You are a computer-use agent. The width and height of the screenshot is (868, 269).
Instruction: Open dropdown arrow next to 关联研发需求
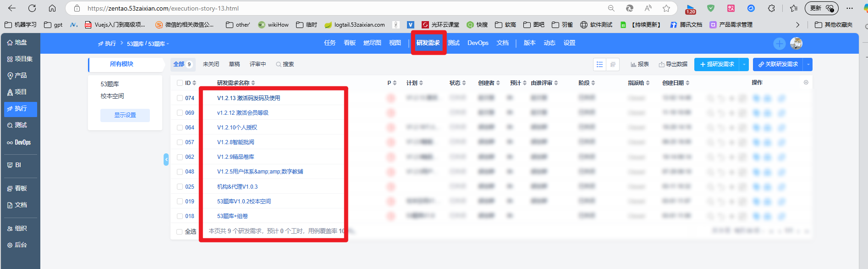(x=808, y=64)
